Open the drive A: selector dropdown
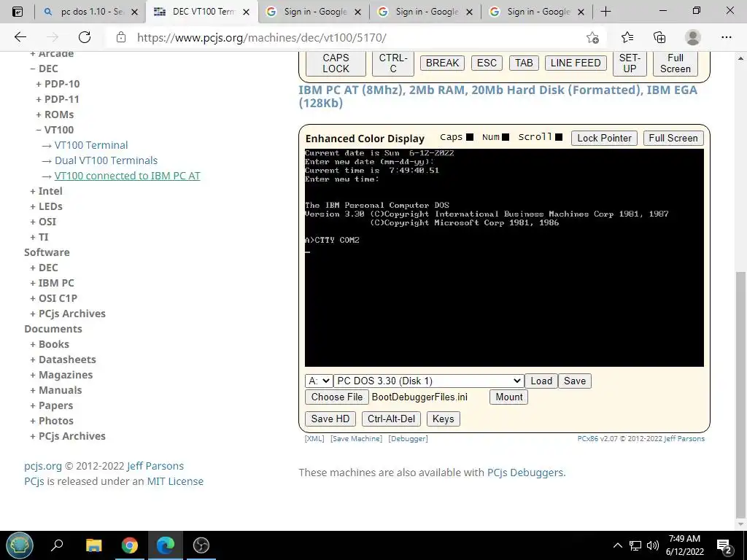 318,381
